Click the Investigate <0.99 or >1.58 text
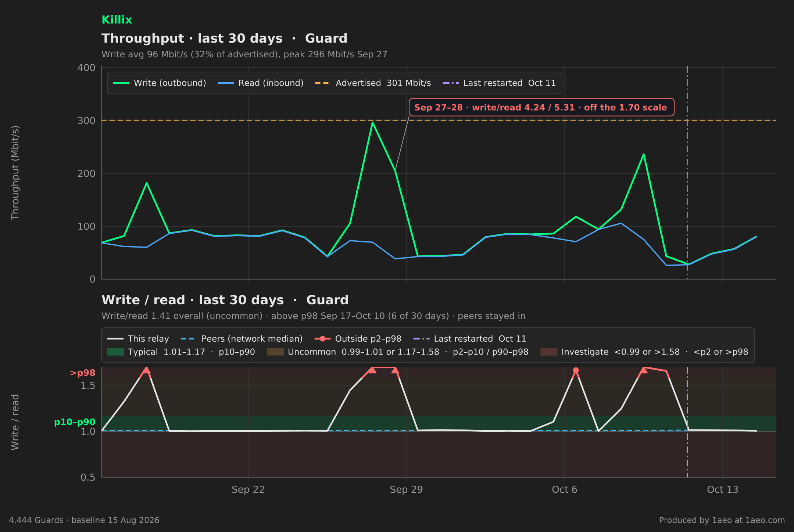 [x=655, y=352]
